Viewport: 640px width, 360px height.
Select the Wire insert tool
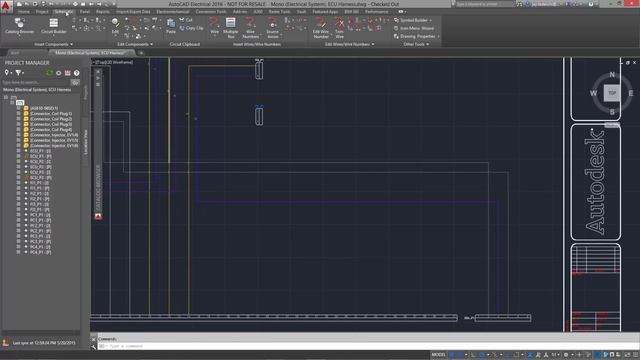[x=215, y=26]
